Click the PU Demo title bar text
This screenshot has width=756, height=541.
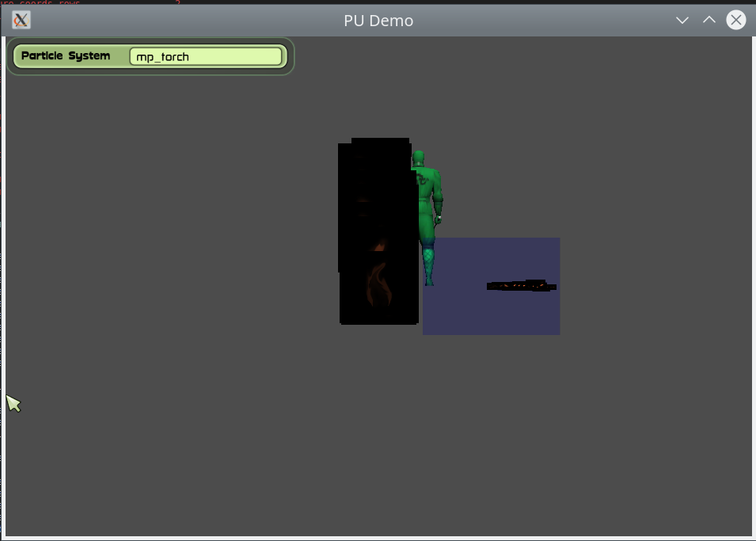(x=378, y=21)
